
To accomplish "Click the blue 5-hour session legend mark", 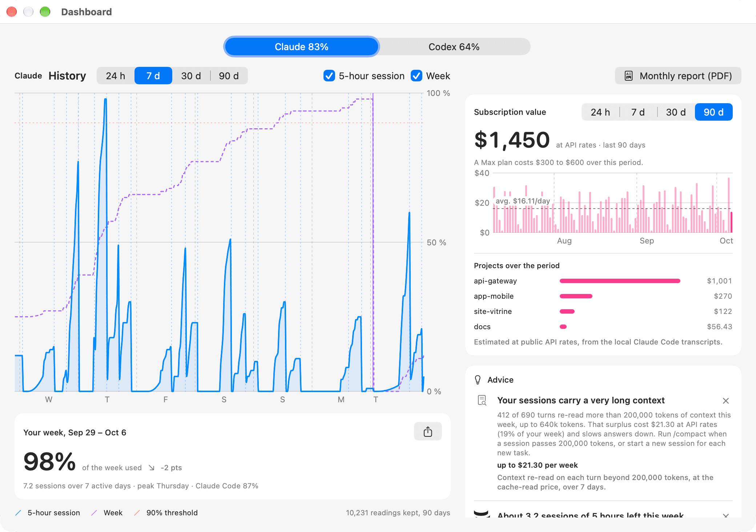I will (x=18, y=513).
